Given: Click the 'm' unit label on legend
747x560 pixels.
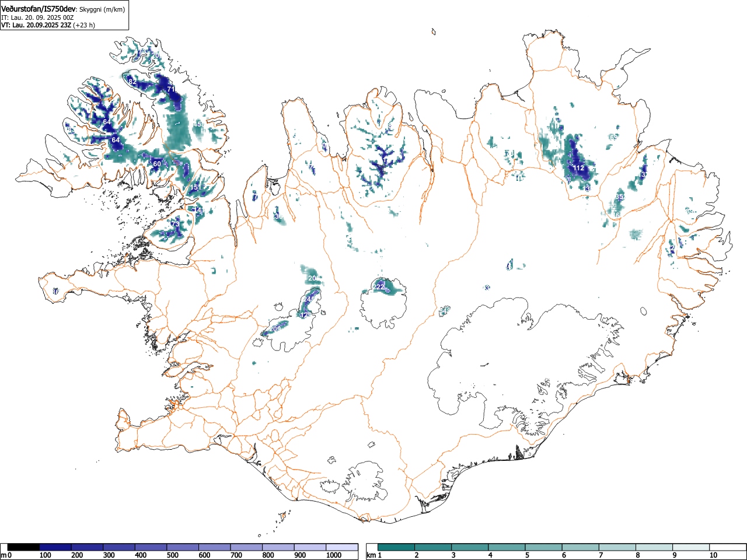Looking at the screenshot, I should pyautogui.click(x=4, y=555).
